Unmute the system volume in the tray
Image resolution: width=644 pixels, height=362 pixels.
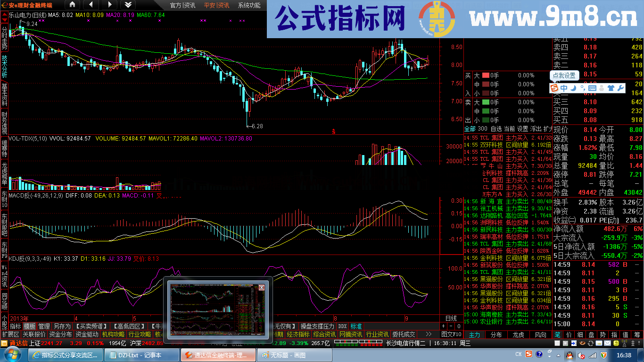pos(581,354)
